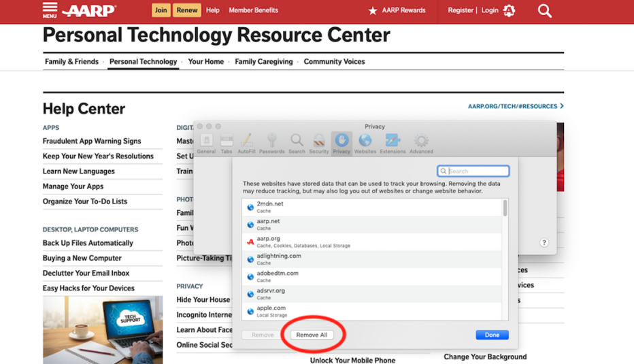Viewport: 634px width, 364px height.
Task: Focus the website data Search field
Action: [x=473, y=171]
